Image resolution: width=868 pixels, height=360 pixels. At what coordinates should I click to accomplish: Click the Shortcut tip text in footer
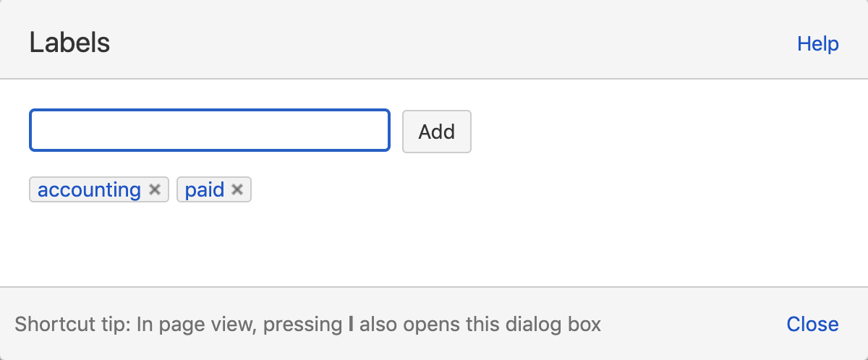pyautogui.click(x=308, y=324)
